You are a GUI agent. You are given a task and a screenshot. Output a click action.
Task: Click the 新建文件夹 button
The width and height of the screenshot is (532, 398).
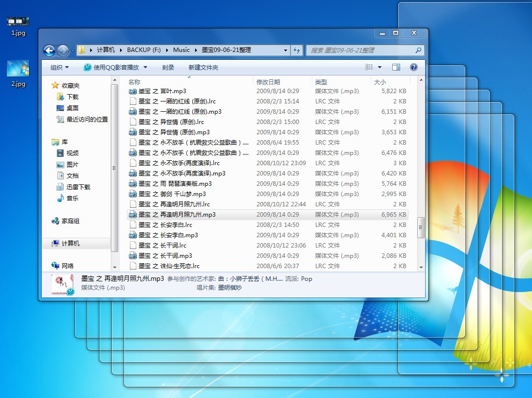(x=203, y=67)
